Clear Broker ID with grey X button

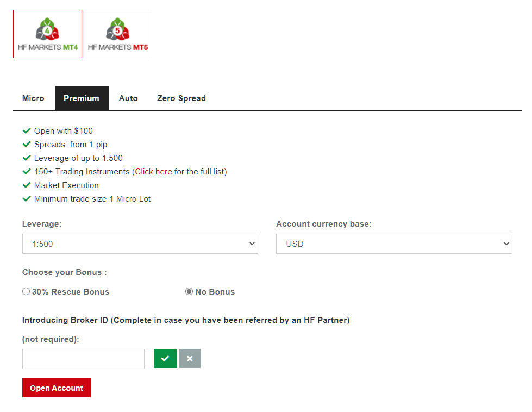click(190, 358)
